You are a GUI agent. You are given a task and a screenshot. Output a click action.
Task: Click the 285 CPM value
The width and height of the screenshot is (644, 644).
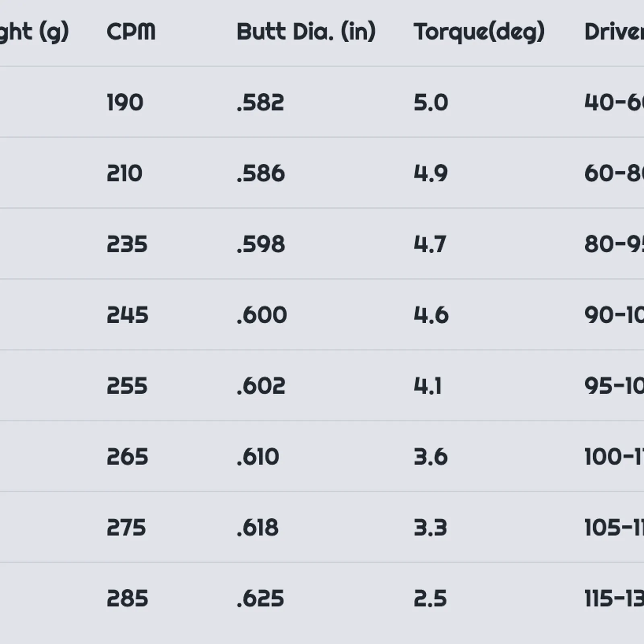click(x=127, y=599)
